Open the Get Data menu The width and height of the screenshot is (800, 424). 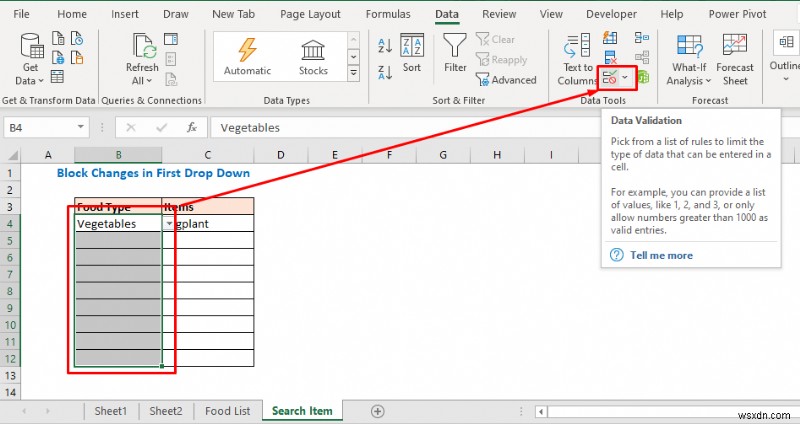tap(30, 59)
